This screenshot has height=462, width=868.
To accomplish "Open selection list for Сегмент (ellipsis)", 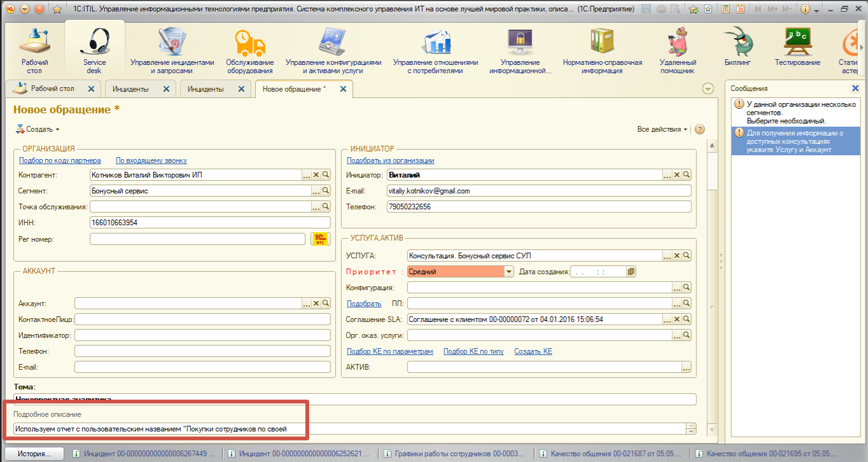I will point(316,191).
